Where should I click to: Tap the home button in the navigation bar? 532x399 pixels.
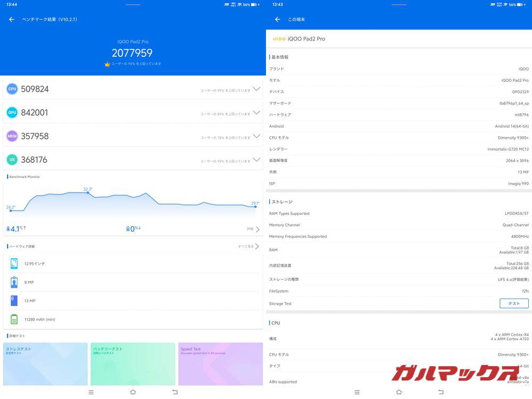pyautogui.click(x=132, y=391)
